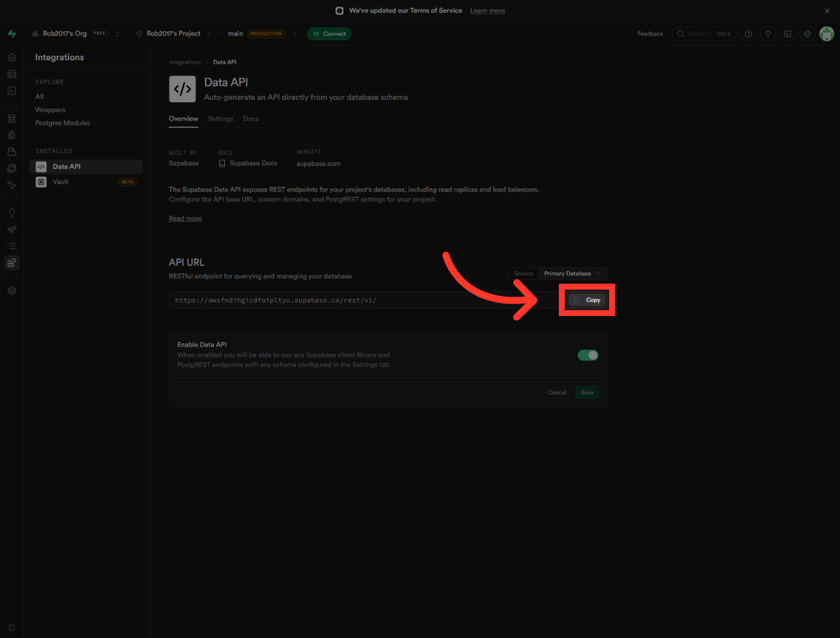Open the Advisor lightbulb in top bar
Screen dimensions: 840x638
coord(768,34)
